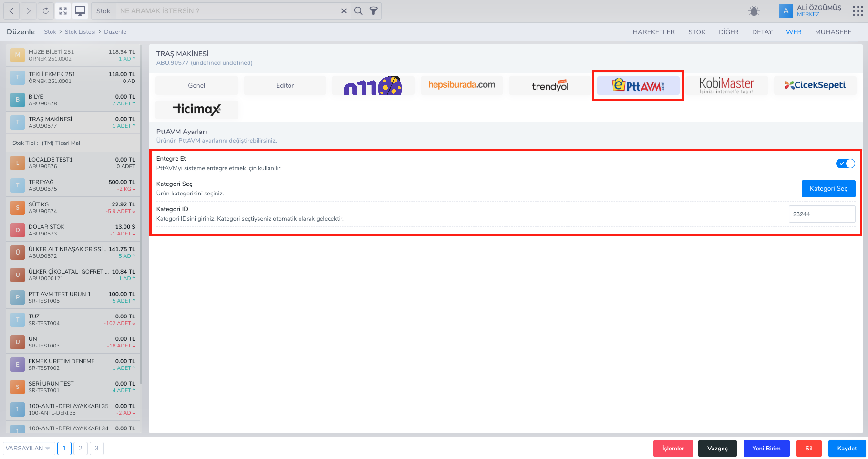Open the apps grid menu icon
This screenshot has width=868, height=459.
(858, 11)
